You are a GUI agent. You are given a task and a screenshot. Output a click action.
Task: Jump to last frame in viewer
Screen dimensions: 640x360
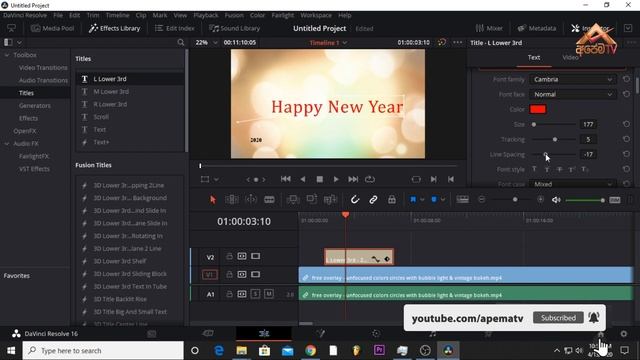point(353,179)
